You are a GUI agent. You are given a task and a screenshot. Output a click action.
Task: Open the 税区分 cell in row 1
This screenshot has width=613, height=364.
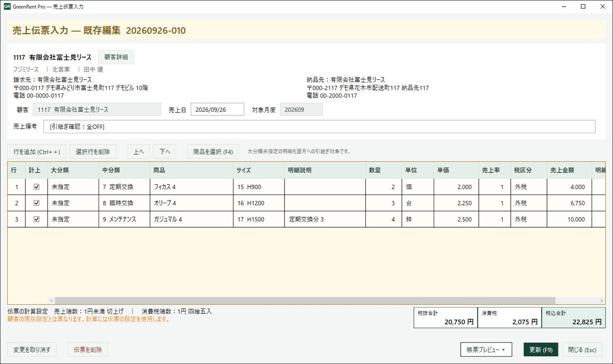click(x=529, y=187)
